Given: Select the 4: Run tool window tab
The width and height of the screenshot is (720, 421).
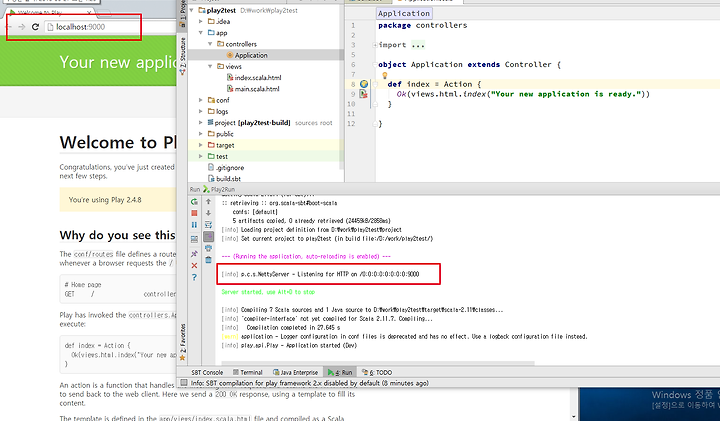Looking at the screenshot, I should [x=340, y=372].
